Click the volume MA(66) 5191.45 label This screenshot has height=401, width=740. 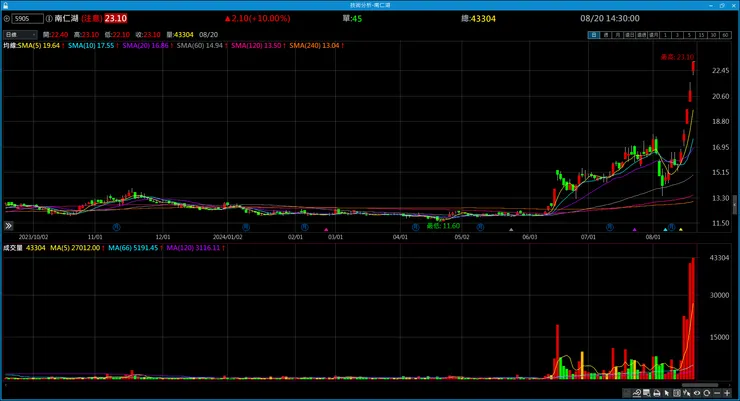(x=133, y=248)
